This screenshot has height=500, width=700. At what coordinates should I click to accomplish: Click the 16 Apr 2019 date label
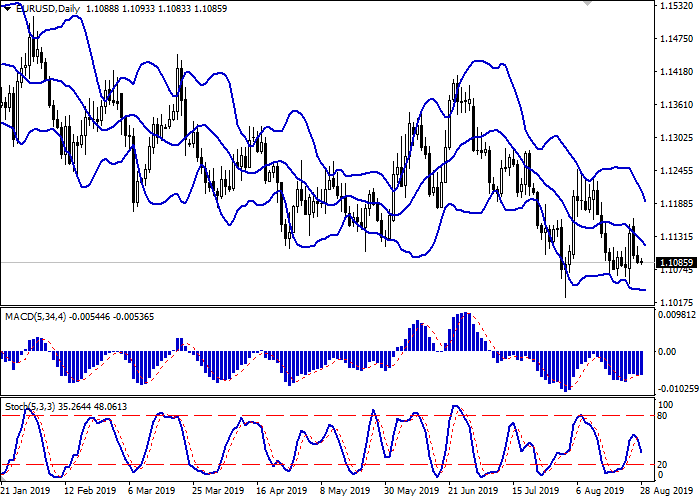click(281, 492)
